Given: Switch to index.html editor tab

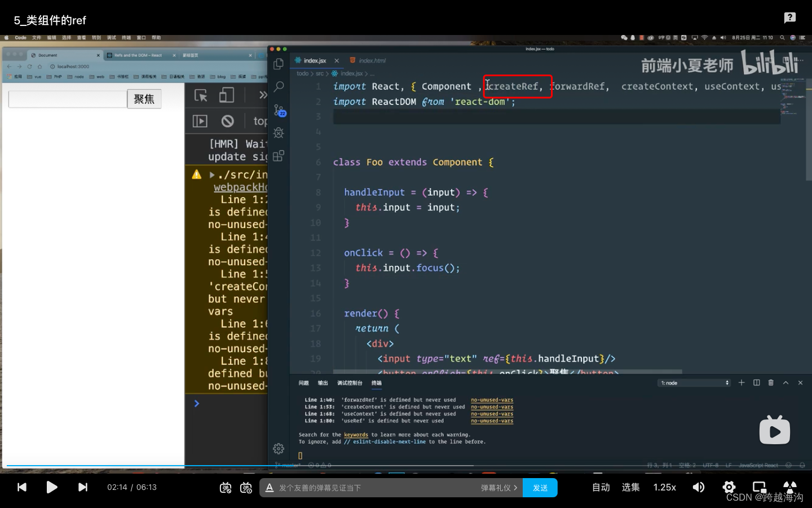Looking at the screenshot, I should pos(368,60).
